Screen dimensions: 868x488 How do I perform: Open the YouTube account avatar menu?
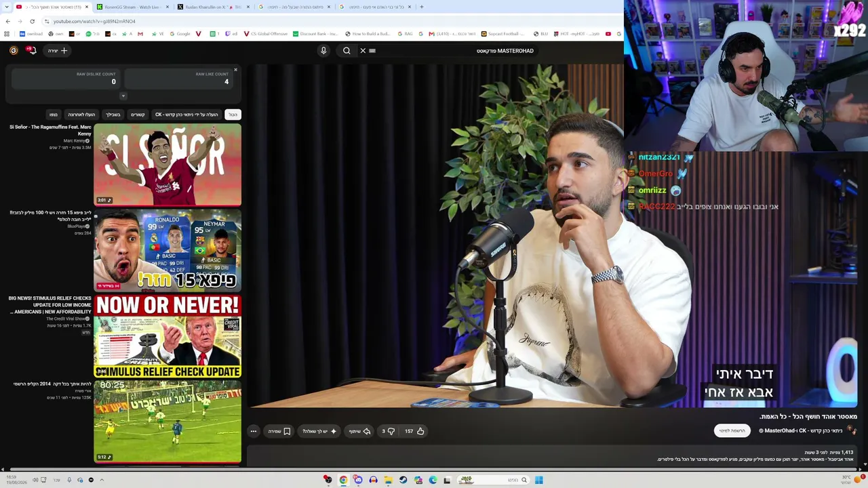pyautogui.click(x=14, y=50)
